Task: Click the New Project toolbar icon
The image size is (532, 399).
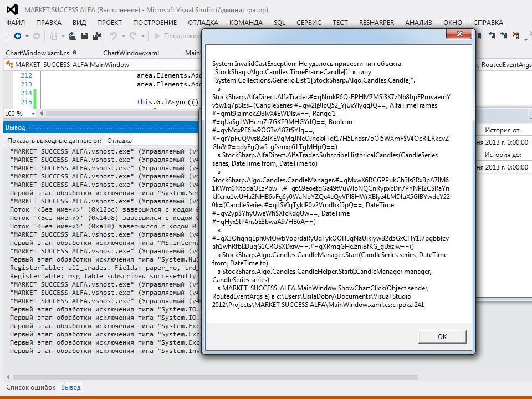Action: point(53,35)
